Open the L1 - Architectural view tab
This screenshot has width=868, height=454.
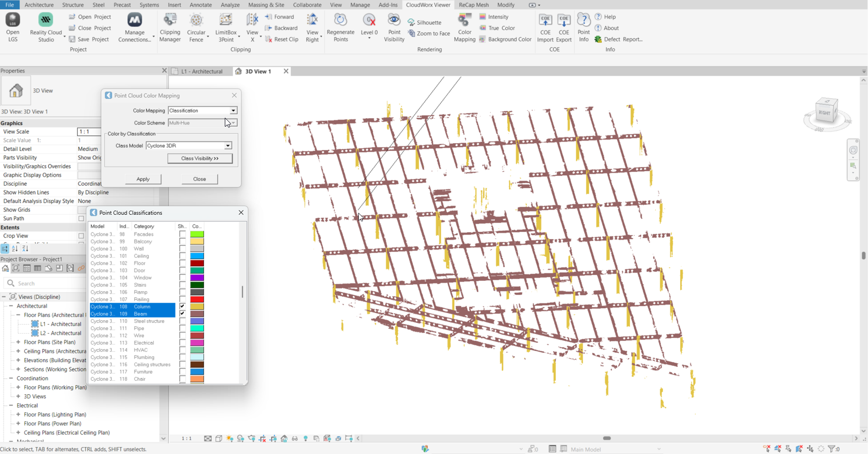201,72
